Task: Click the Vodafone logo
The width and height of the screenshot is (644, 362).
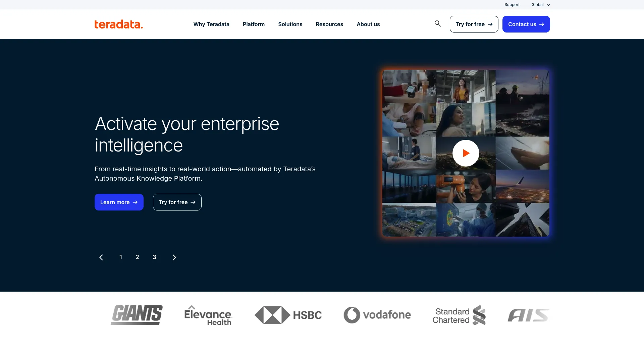Action: [377, 315]
